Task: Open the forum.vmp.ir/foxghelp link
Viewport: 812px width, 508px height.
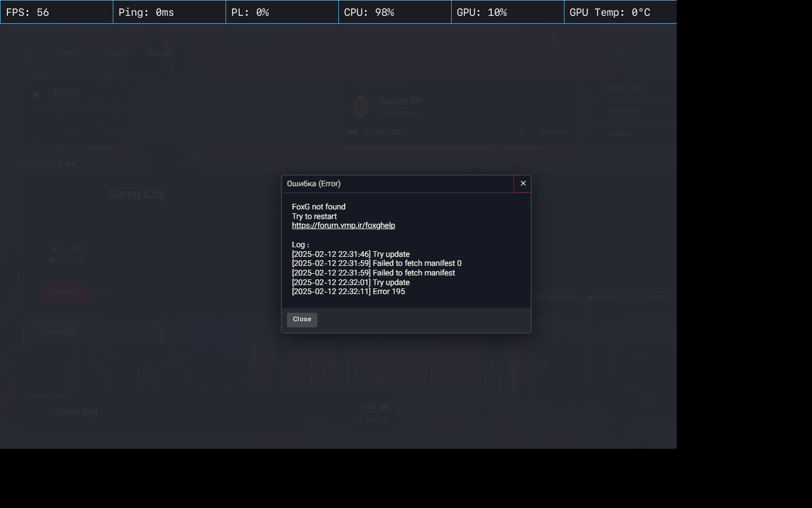Action: click(343, 225)
